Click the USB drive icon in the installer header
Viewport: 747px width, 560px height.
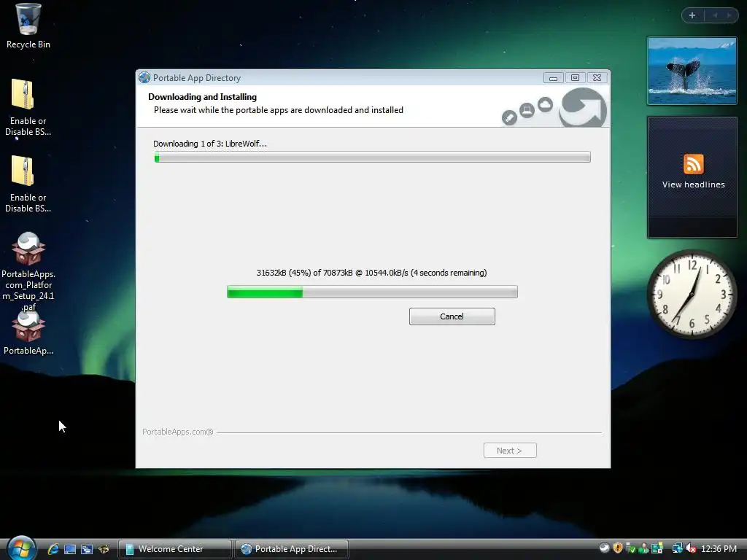coord(509,117)
